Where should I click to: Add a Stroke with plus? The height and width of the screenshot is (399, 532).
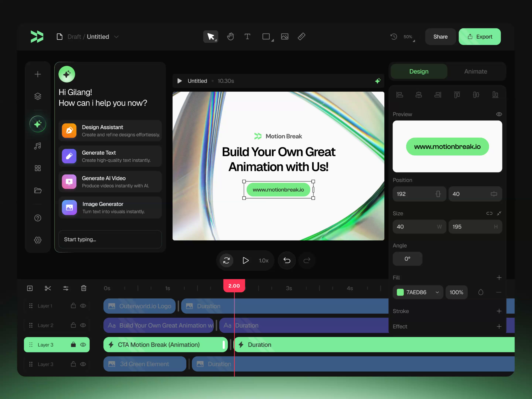click(499, 311)
